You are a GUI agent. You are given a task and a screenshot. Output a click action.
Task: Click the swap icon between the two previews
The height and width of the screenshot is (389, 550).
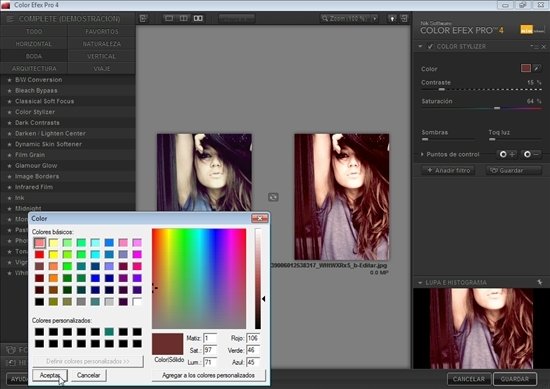273,197
